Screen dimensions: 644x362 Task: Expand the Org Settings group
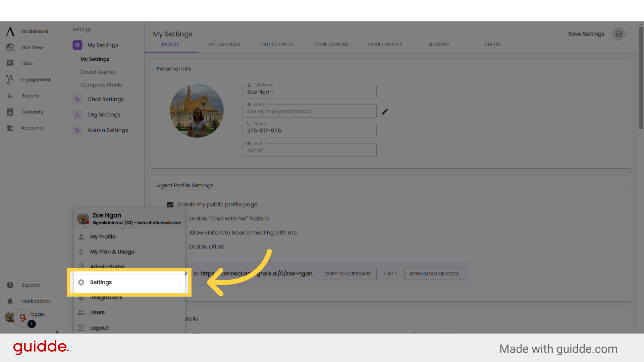[104, 115]
